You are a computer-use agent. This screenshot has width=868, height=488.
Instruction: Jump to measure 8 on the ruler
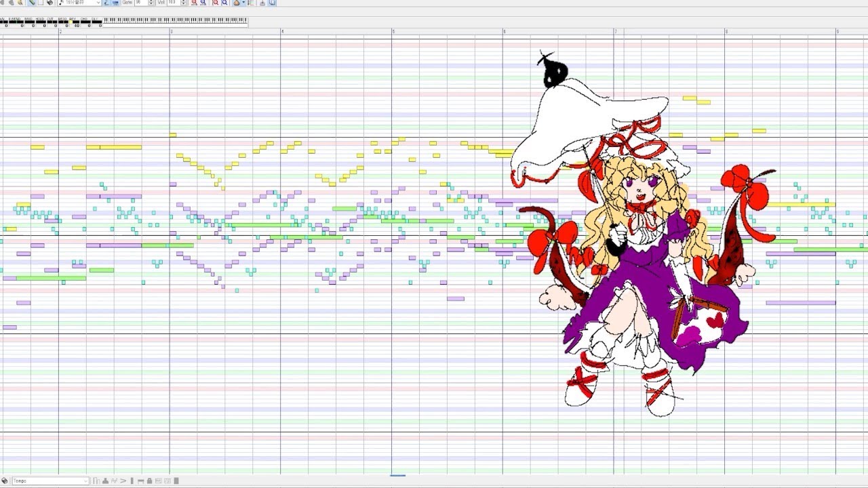tap(726, 32)
